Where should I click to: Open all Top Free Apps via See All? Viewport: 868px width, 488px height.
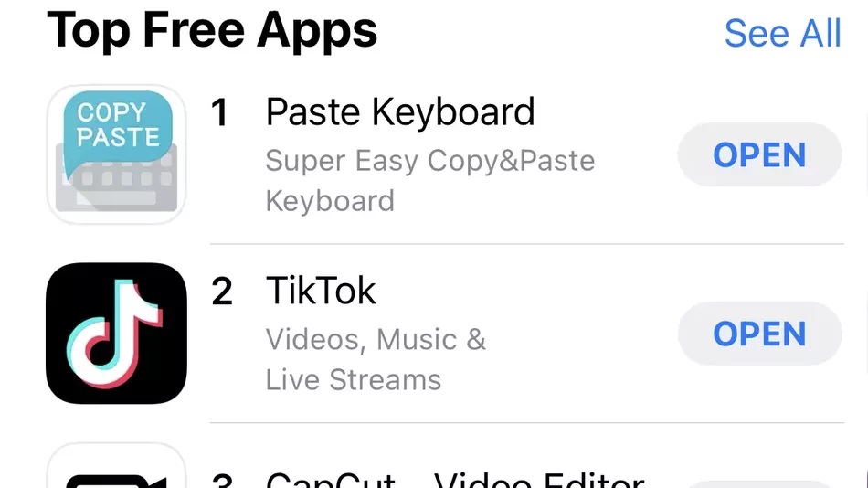point(782,34)
